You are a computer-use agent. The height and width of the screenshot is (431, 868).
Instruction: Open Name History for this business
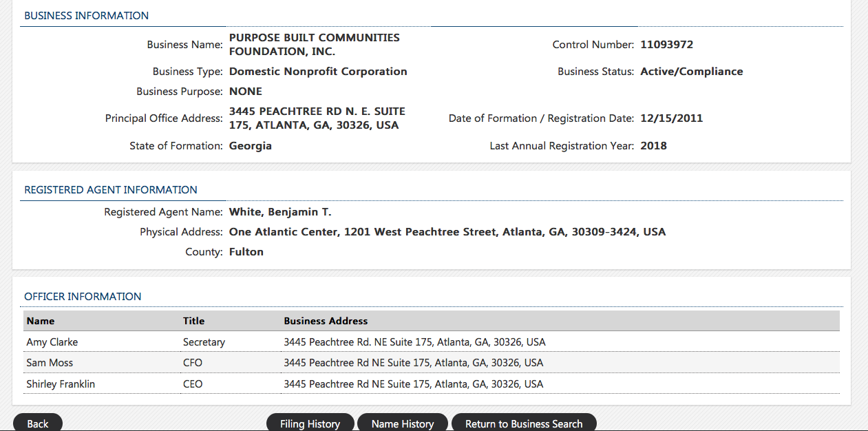[x=403, y=423]
